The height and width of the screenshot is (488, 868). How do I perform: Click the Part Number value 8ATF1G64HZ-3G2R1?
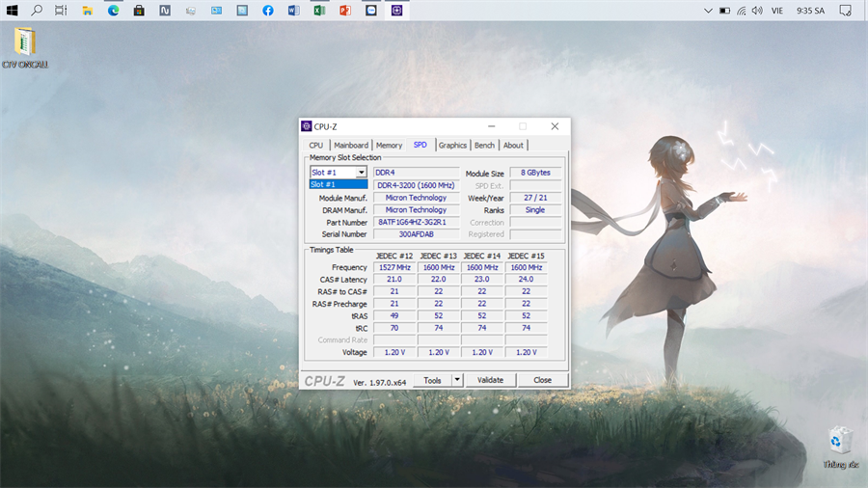click(417, 222)
